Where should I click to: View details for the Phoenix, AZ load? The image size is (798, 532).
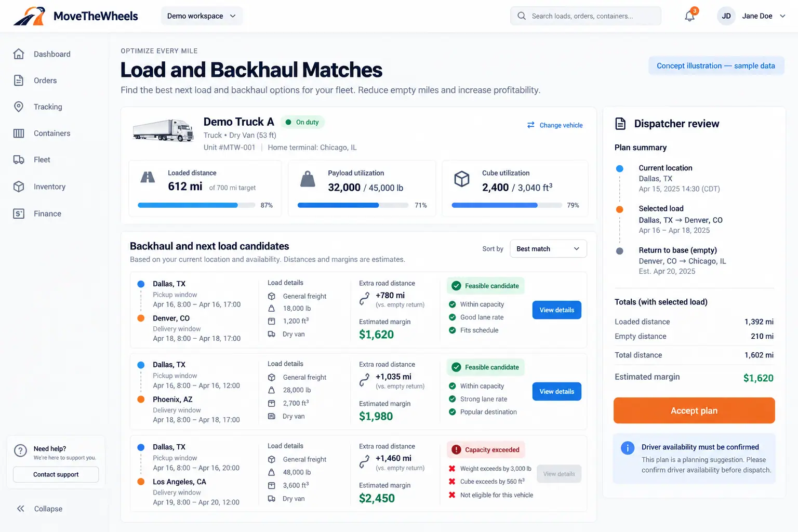pos(557,392)
